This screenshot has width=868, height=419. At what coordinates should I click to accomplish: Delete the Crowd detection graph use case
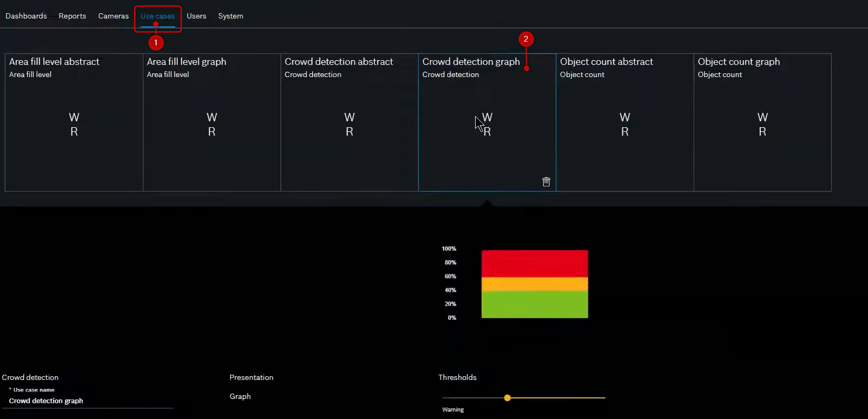[546, 182]
